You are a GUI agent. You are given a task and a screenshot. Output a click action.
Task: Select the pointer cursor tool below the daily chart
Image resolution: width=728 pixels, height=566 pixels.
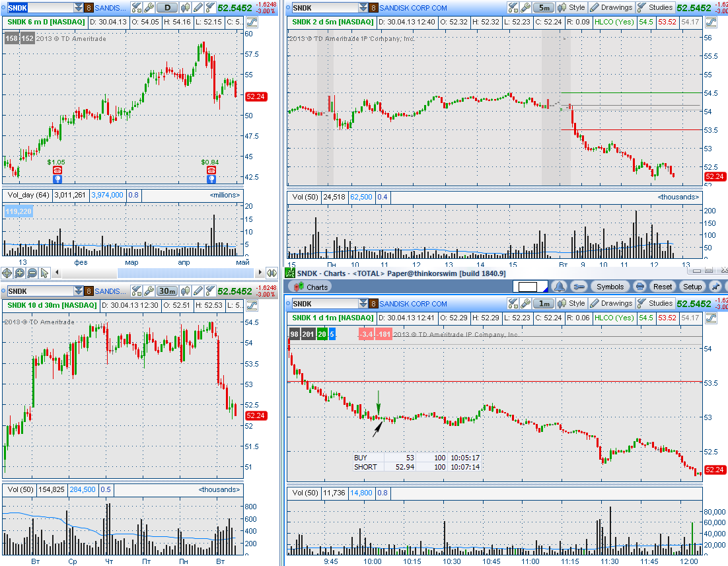(x=44, y=273)
